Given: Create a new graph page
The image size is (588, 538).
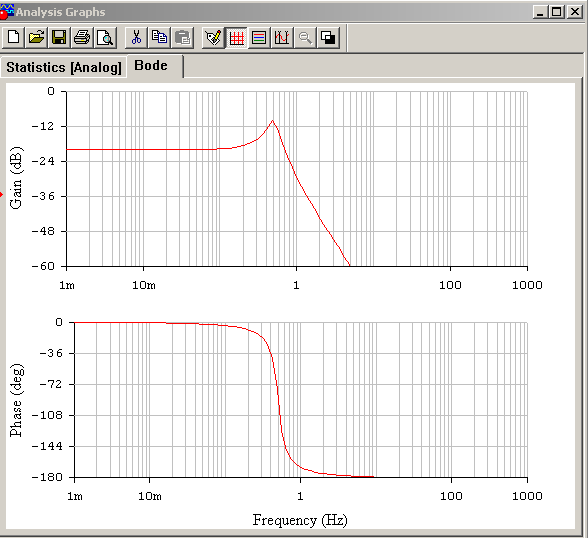Looking at the screenshot, I should pyautogui.click(x=14, y=37).
